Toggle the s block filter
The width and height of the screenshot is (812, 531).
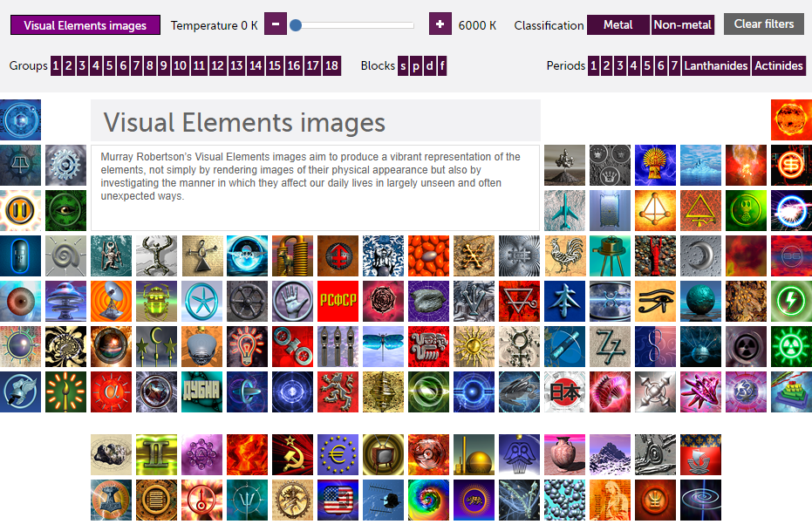tap(403, 65)
